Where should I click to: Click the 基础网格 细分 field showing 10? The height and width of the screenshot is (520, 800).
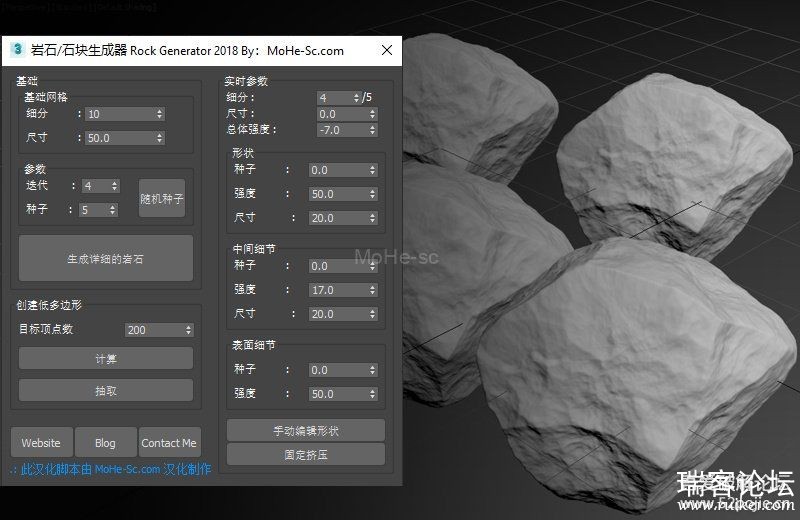[119, 114]
